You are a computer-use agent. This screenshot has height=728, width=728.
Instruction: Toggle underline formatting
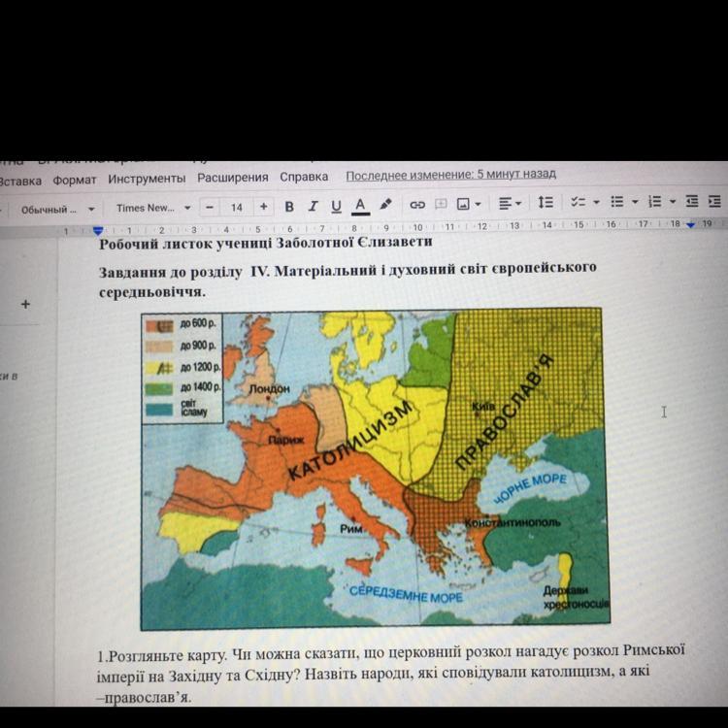[336, 206]
